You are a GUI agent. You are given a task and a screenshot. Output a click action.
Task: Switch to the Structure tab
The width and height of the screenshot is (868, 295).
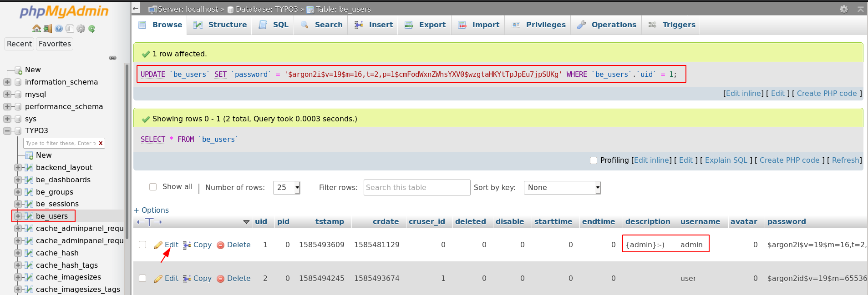(220, 25)
